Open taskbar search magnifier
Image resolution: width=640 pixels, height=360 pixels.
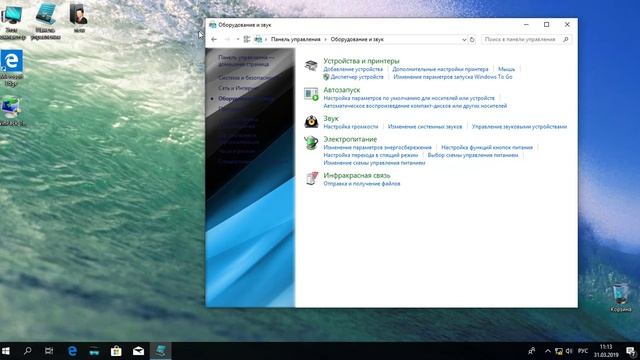click(x=27, y=351)
